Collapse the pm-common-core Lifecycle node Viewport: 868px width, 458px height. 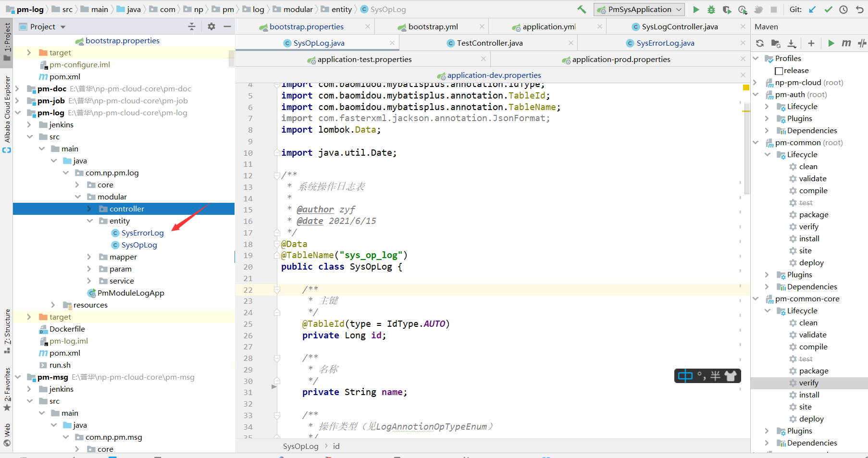[x=768, y=311]
